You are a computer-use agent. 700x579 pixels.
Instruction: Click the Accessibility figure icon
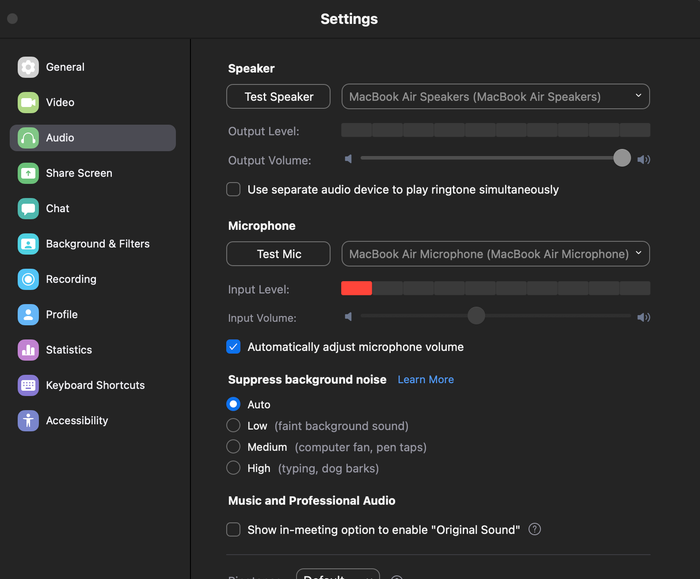(x=28, y=421)
